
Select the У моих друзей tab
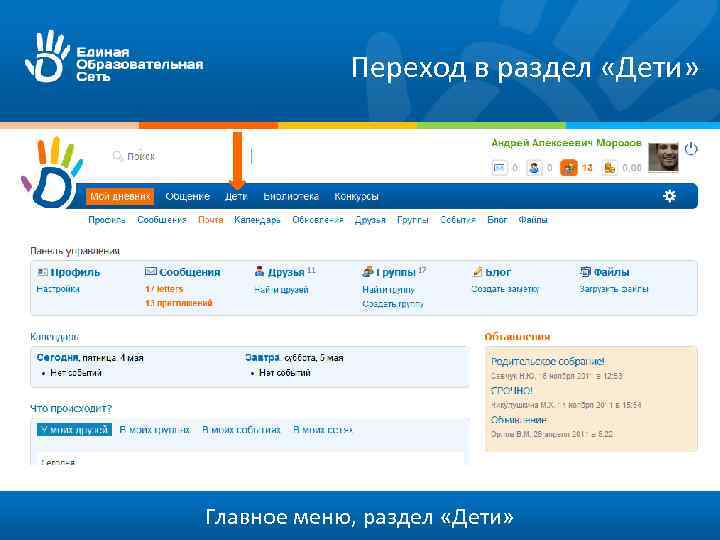(x=74, y=430)
